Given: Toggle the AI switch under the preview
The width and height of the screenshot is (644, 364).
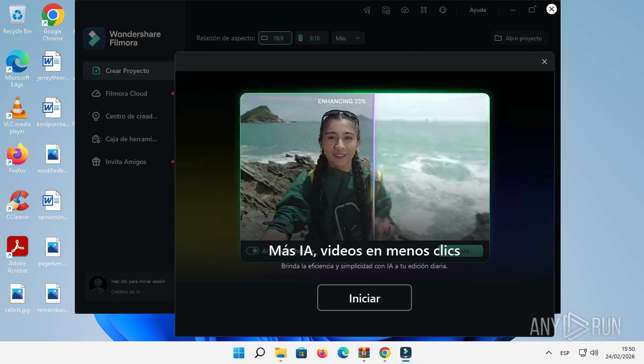Looking at the screenshot, I should (252, 251).
